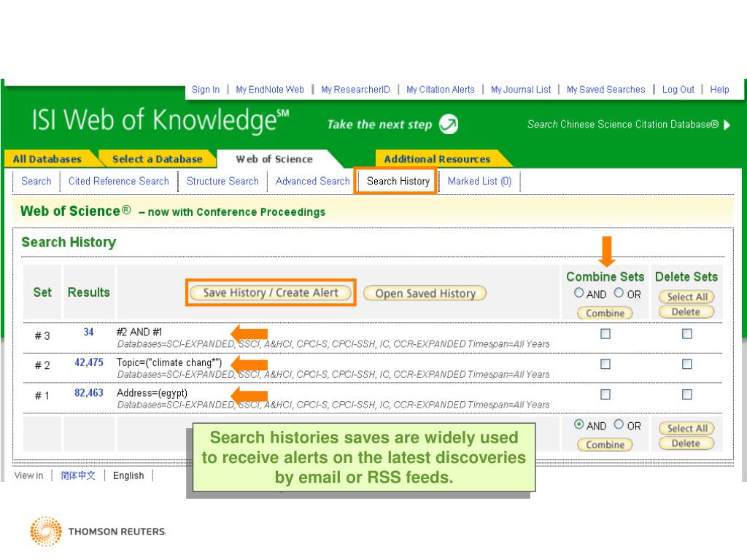Click the Open Saved History button

[425, 293]
